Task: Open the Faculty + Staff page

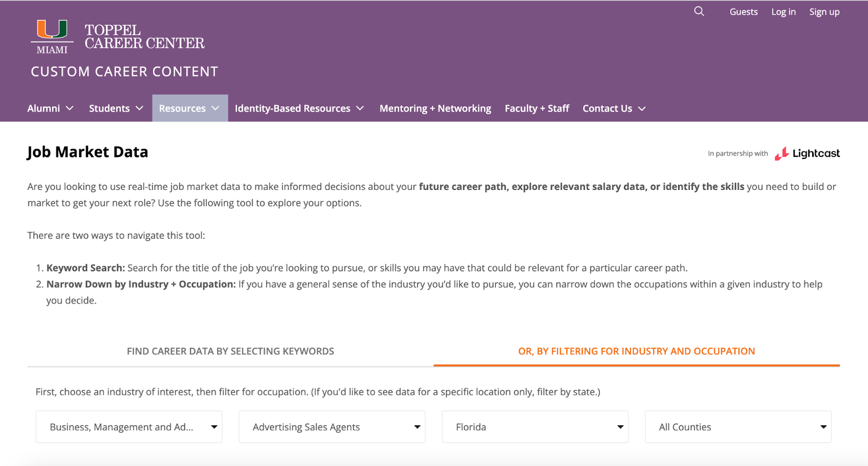Action: [x=537, y=108]
